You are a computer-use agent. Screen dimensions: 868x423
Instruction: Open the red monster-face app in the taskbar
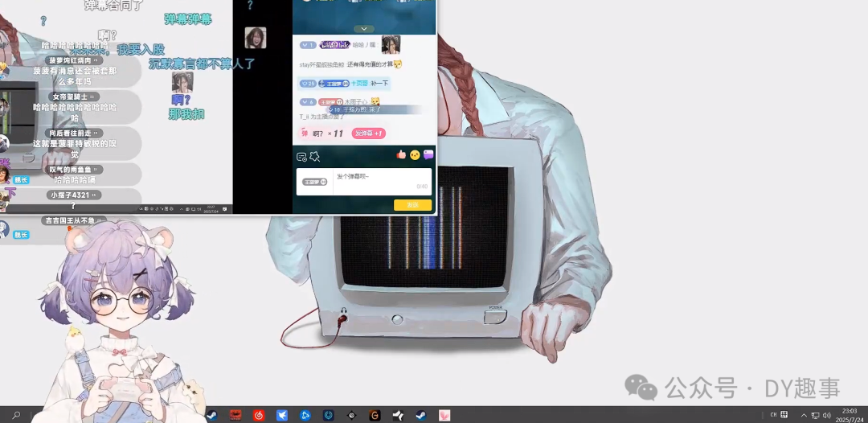pyautogui.click(x=235, y=415)
